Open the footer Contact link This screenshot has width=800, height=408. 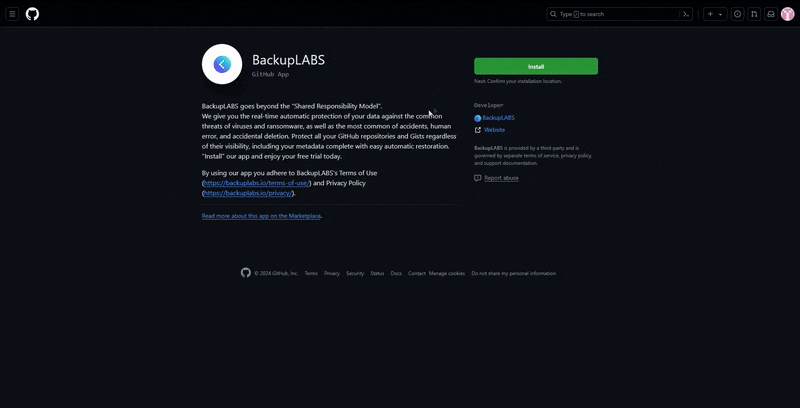point(416,273)
